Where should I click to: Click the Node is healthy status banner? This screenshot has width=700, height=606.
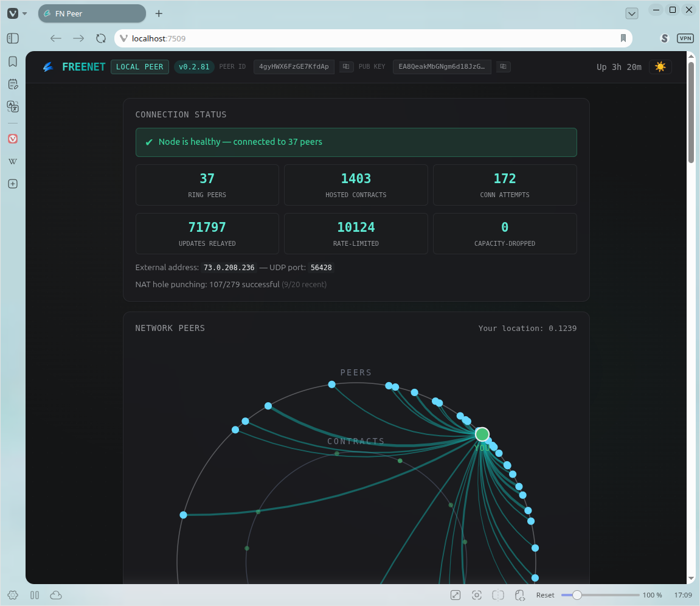coord(356,142)
